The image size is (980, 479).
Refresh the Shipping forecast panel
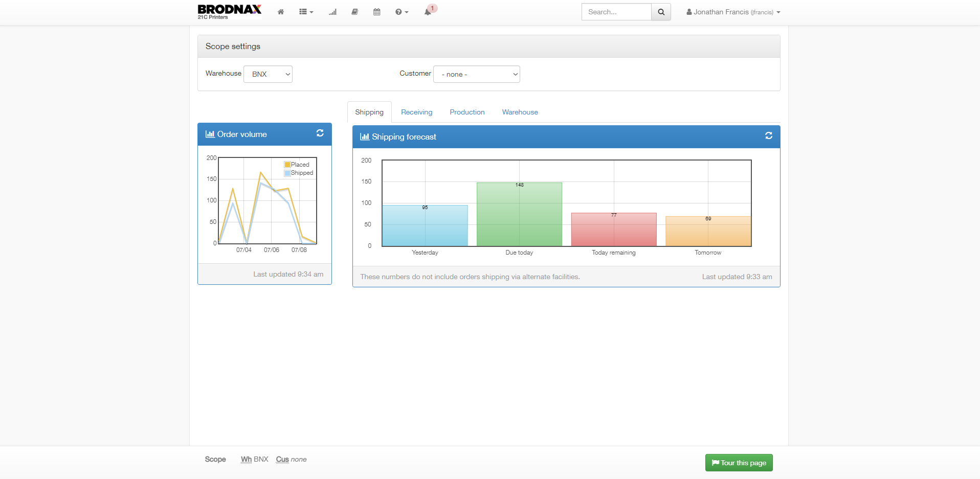[768, 136]
